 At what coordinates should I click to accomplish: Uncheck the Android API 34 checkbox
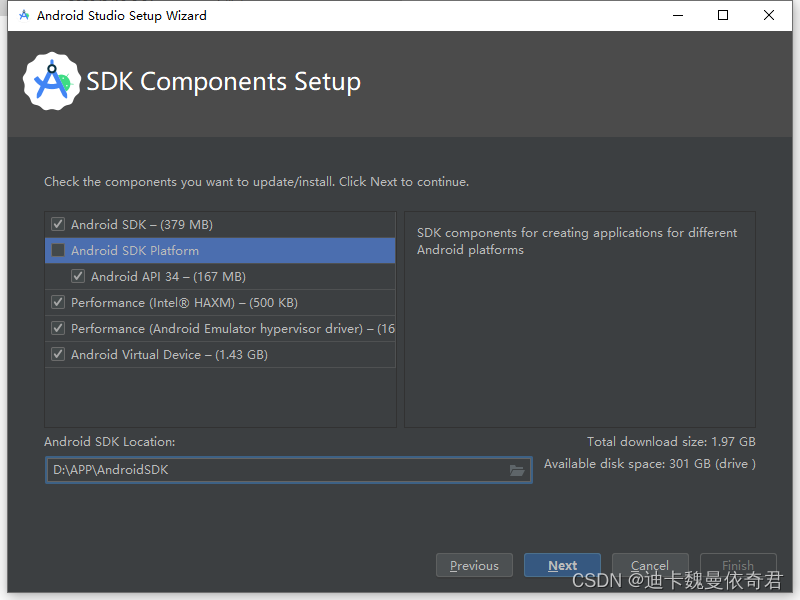click(78, 276)
